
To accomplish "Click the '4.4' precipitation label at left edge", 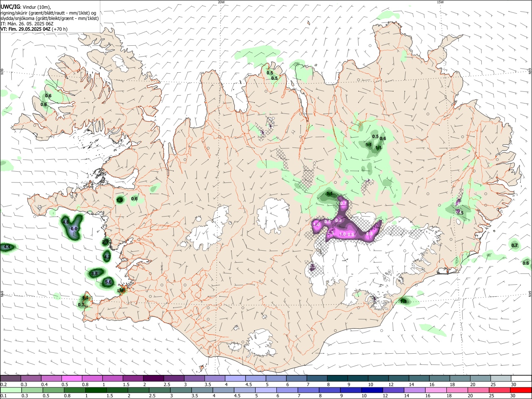I will (x=7, y=247).
